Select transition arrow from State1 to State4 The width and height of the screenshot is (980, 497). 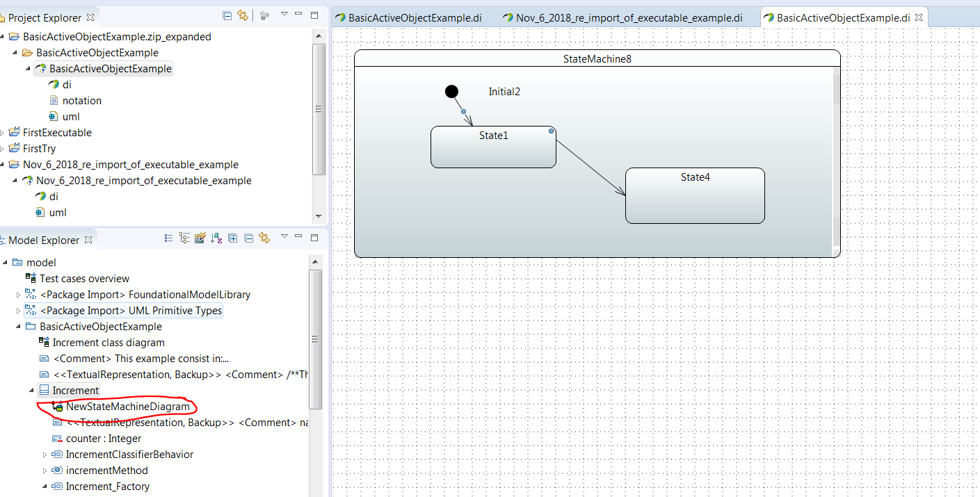[x=591, y=167]
